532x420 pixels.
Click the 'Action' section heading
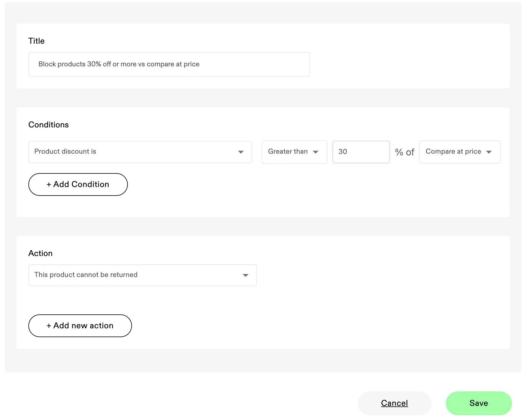coord(40,253)
